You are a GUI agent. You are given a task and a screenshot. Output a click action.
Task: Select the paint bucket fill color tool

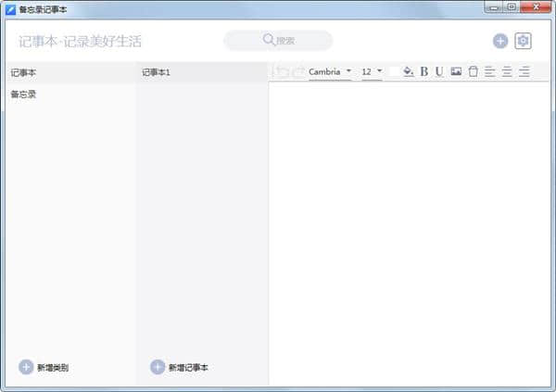coord(408,71)
